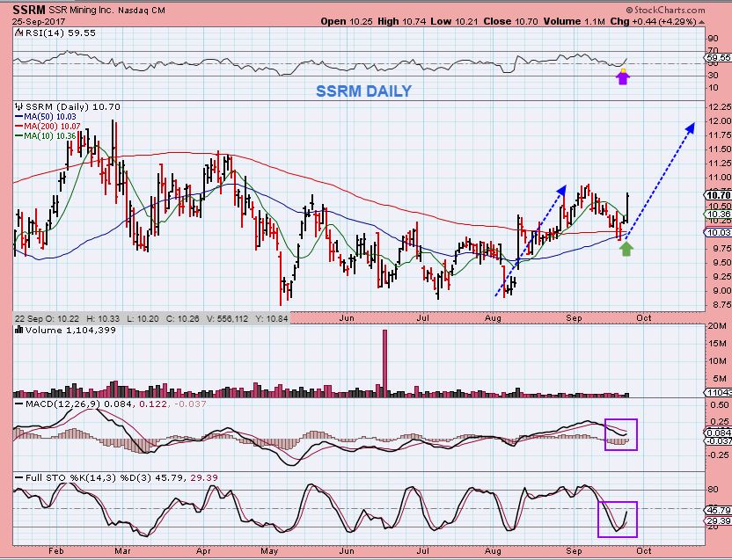This screenshot has height=560, width=732.
Task: Click the Open 10.25 value
Action: point(345,21)
